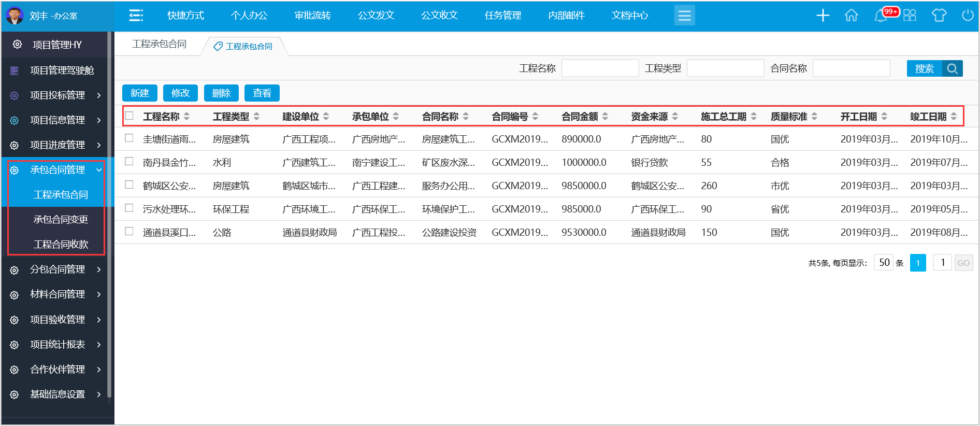980x426 pixels.
Task: Click the 新建 button
Action: [x=140, y=93]
